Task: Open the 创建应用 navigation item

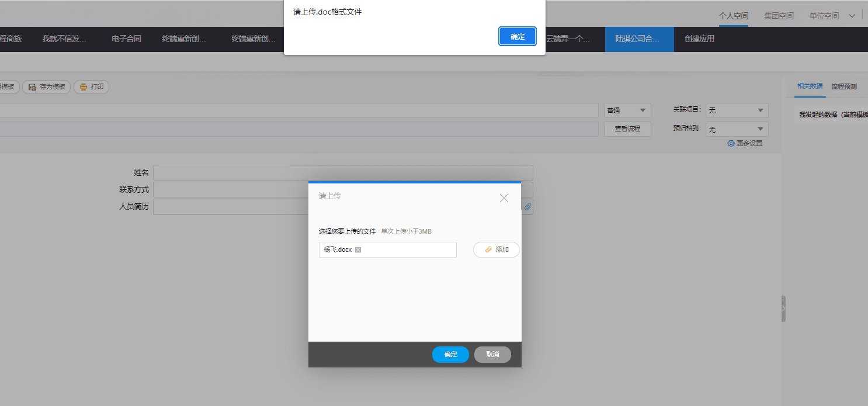Action: coord(700,39)
